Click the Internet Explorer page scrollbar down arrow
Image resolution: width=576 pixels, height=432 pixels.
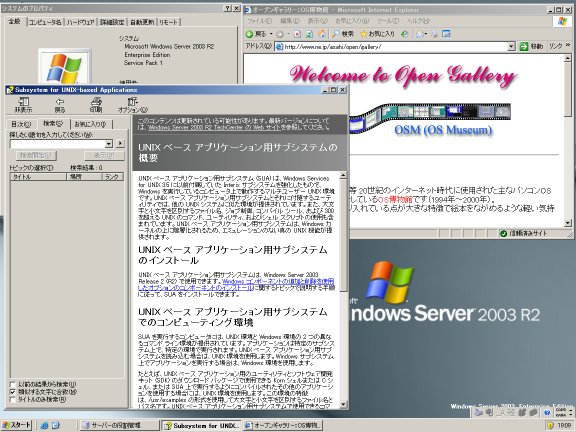point(568,223)
